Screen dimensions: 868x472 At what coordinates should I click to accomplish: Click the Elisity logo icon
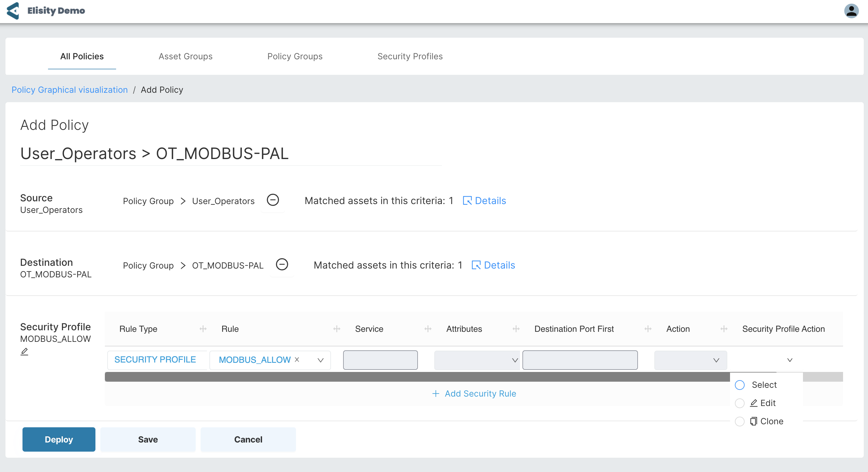point(13,11)
